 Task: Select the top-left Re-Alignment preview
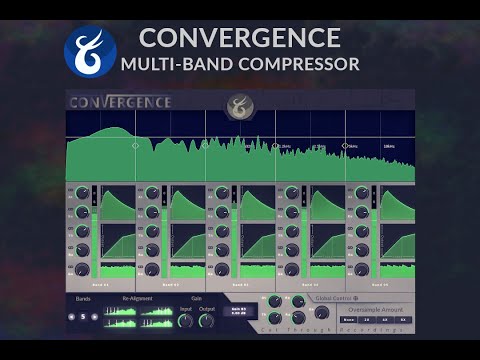[120, 311]
